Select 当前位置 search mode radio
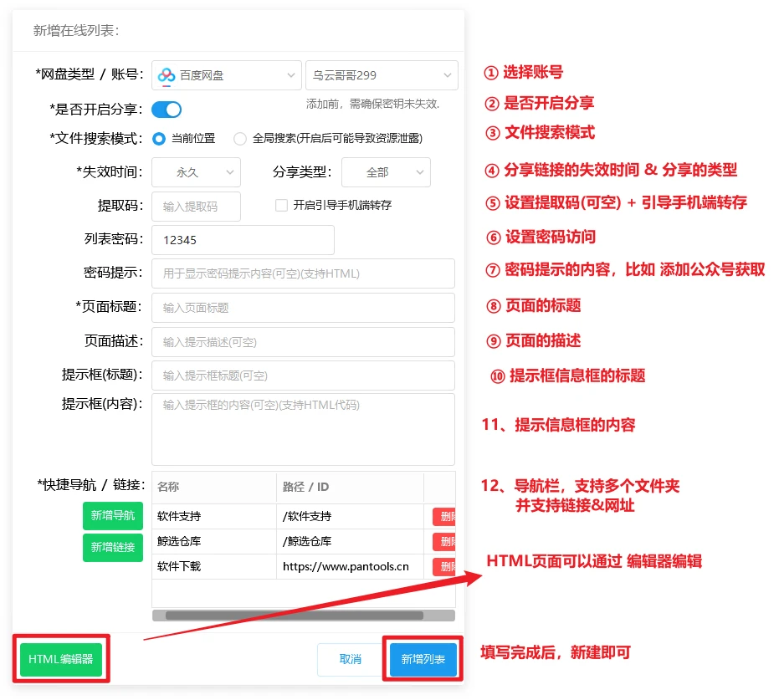779x700 pixels. tap(159, 139)
